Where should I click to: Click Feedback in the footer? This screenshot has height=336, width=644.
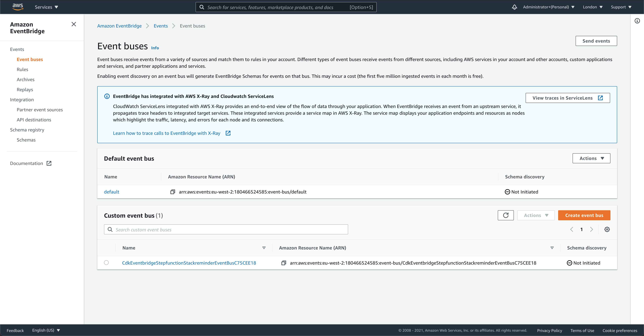15,330
